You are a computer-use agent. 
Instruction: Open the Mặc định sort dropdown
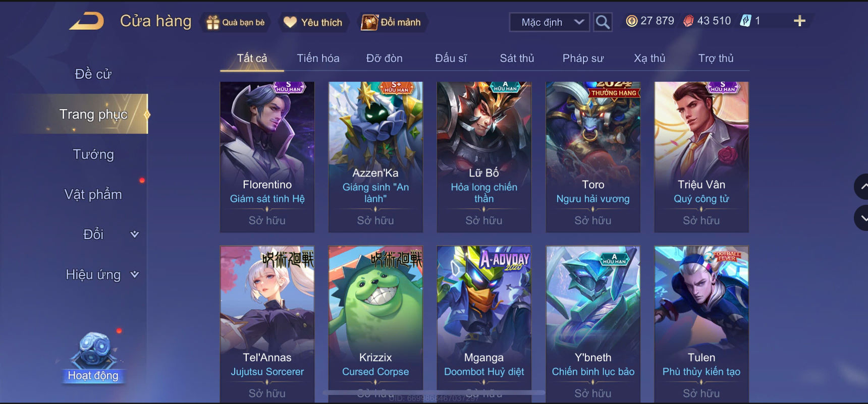tap(549, 22)
